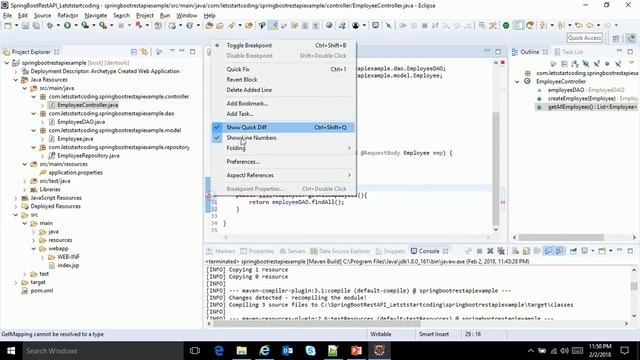
Task: Click the Quick Access input field
Action: pyautogui.click(x=584, y=38)
